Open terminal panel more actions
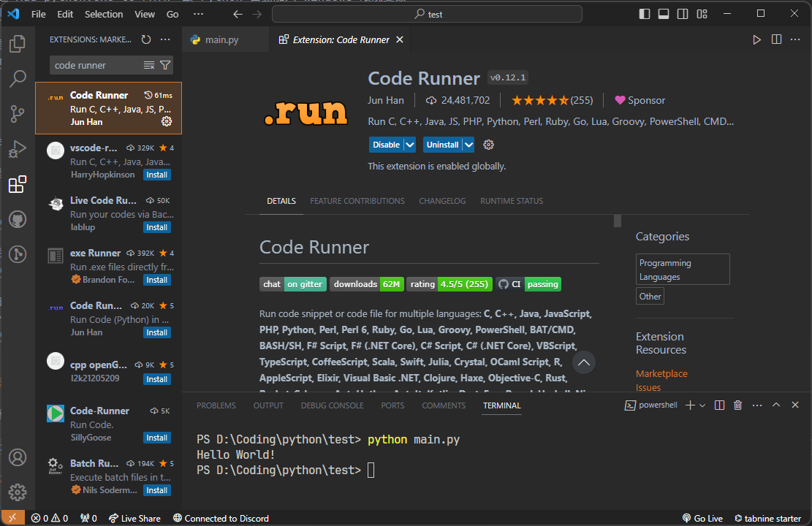 click(757, 405)
